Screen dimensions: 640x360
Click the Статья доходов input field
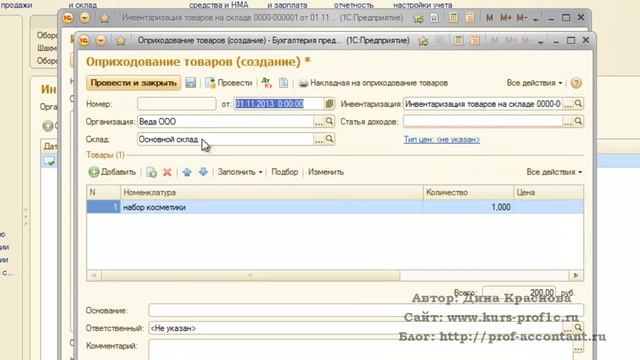pos(482,122)
